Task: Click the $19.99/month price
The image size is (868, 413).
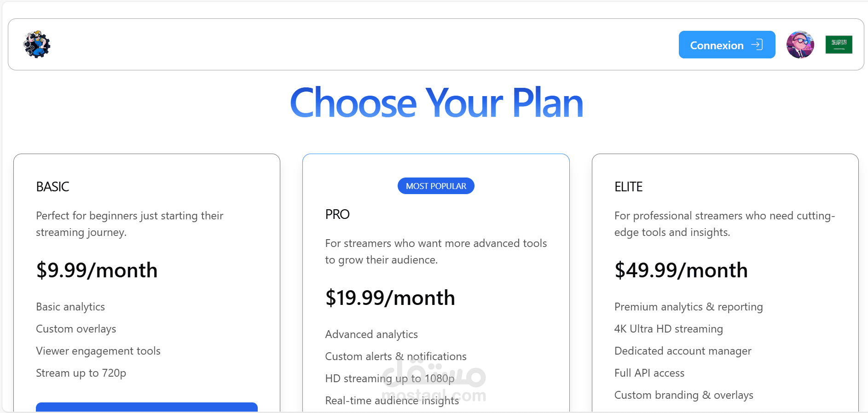Action: point(390,298)
